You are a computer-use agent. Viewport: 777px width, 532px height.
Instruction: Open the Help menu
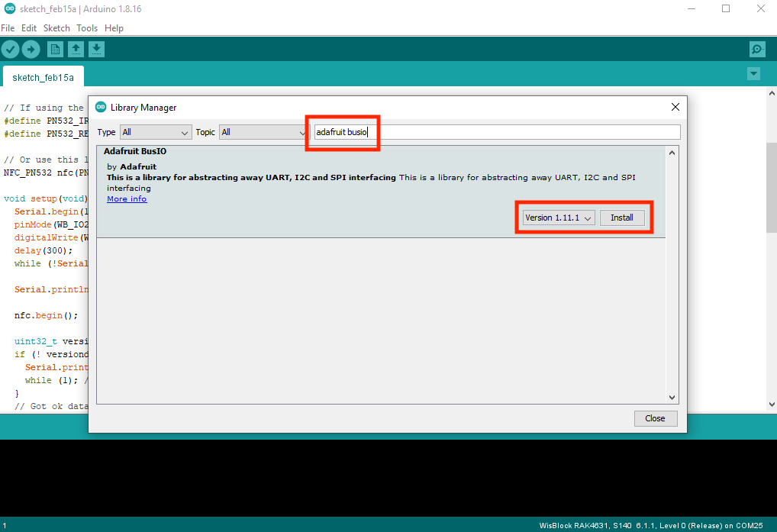(x=114, y=28)
